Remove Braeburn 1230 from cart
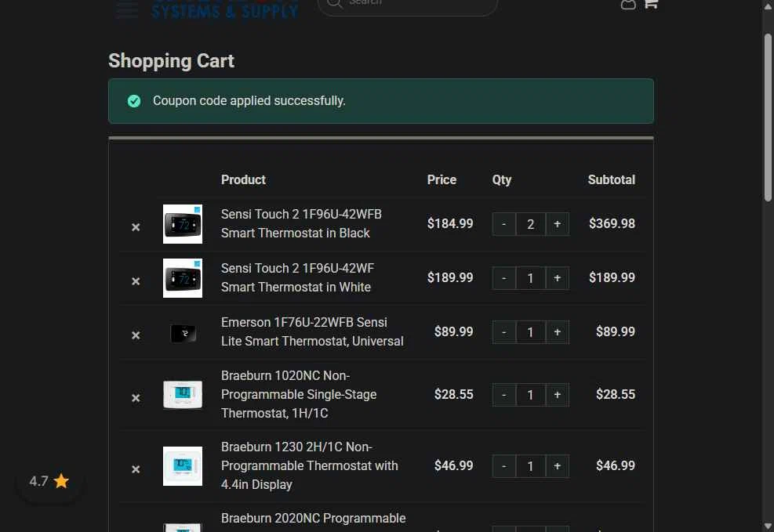 pos(136,469)
